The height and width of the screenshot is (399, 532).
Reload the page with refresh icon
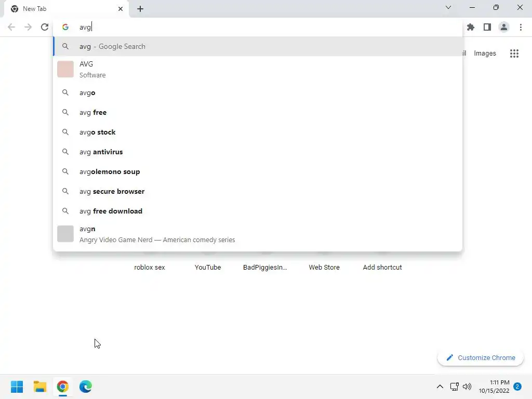[45, 27]
